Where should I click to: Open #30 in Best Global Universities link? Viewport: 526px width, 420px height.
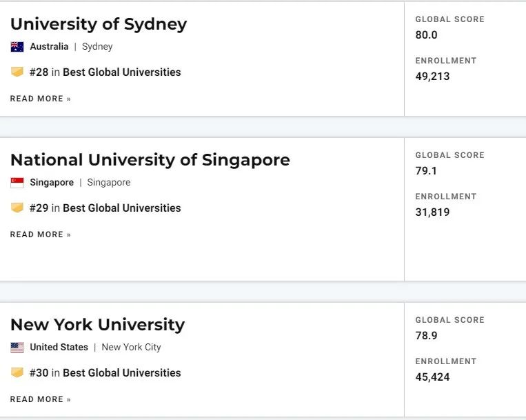(x=105, y=372)
